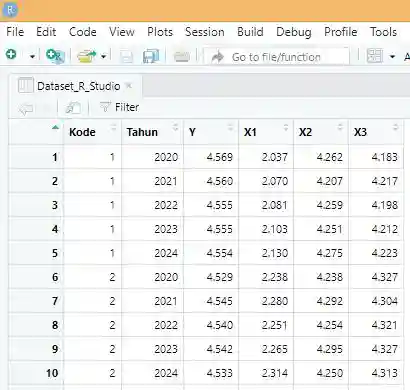
Task: Click the back navigation arrow icon
Action: click(26, 108)
